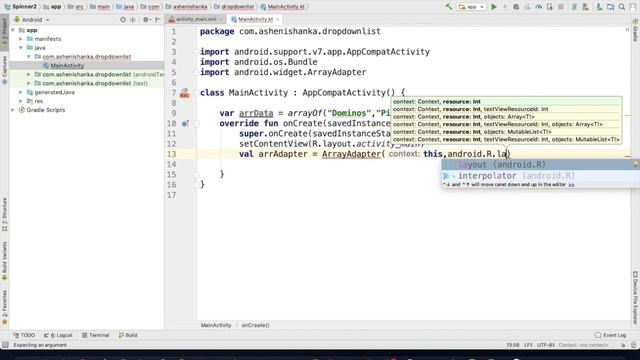Click the Profile app gauge icon

tap(539, 7)
